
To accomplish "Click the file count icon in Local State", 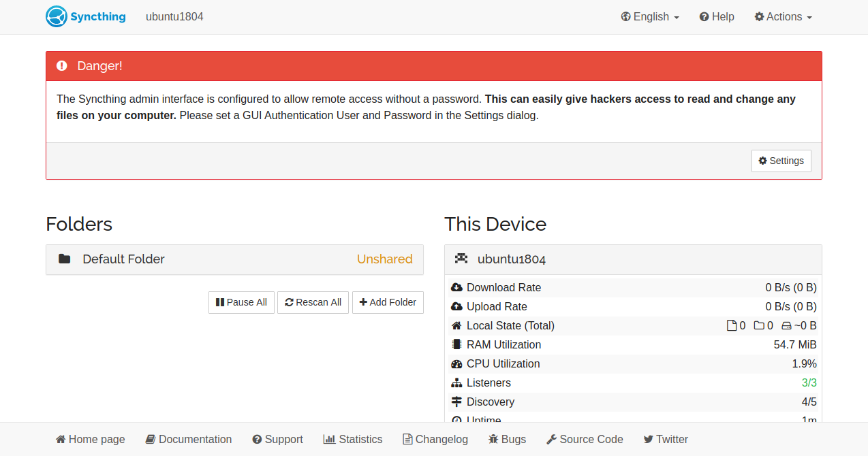I will (x=732, y=326).
